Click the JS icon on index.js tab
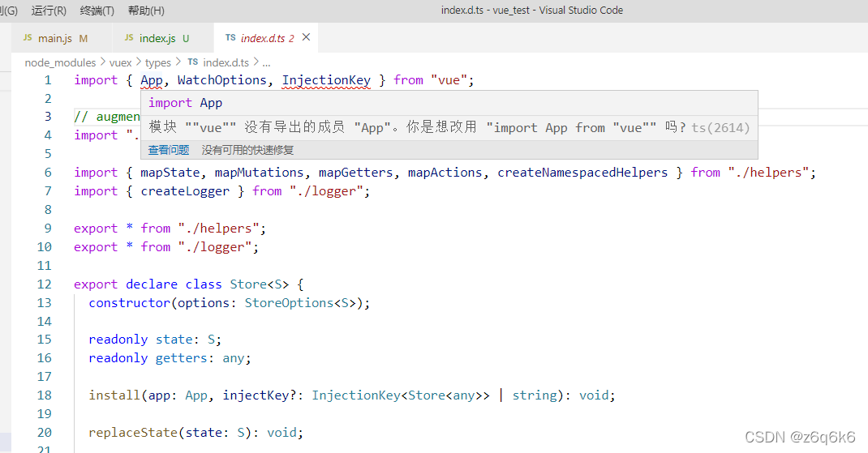 click(x=129, y=37)
